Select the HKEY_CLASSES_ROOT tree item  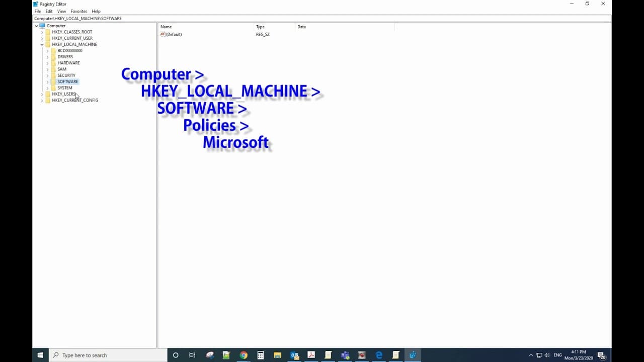72,32
